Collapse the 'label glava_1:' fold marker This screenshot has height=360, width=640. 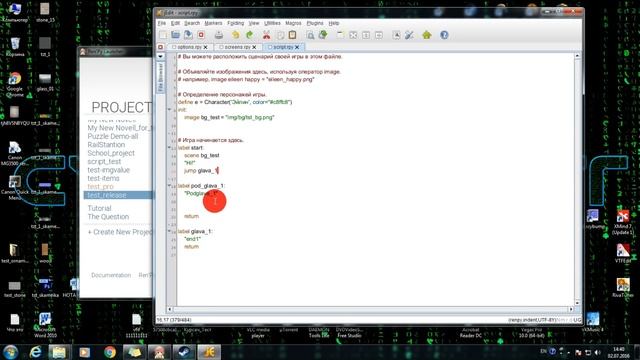pyautogui.click(x=170, y=231)
